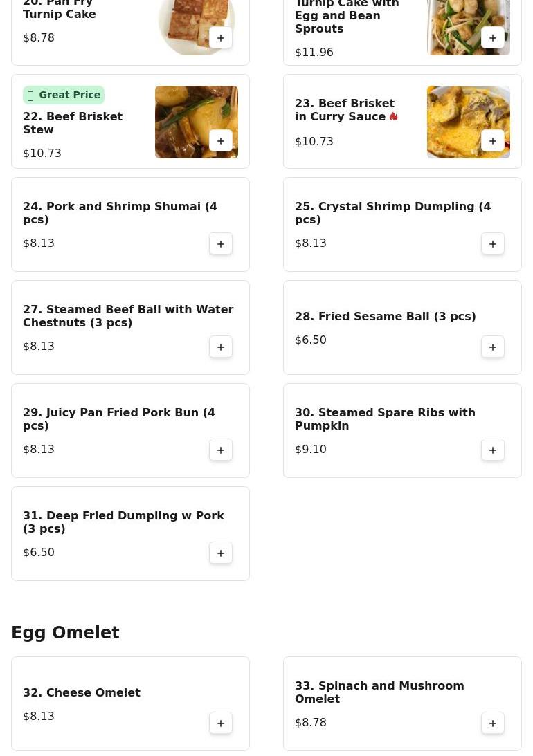Click the Great Price badge
The height and width of the screenshot is (756, 533).
pos(64,95)
